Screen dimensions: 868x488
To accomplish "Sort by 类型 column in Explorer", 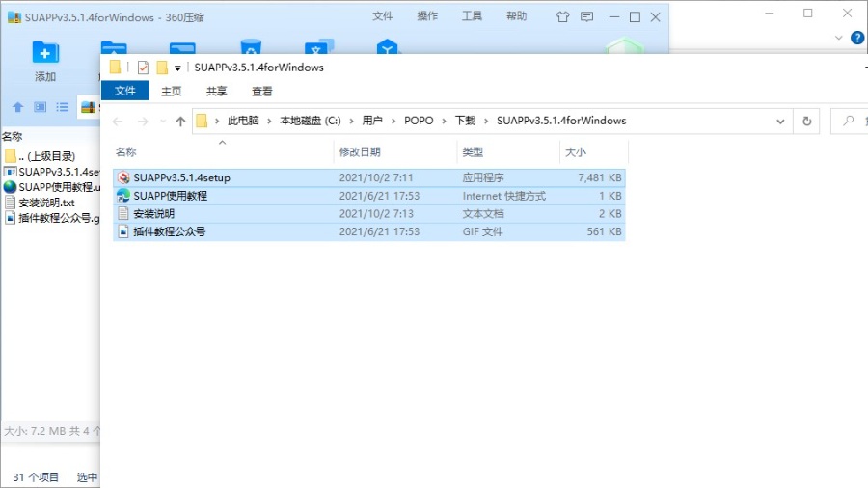I will [x=508, y=151].
